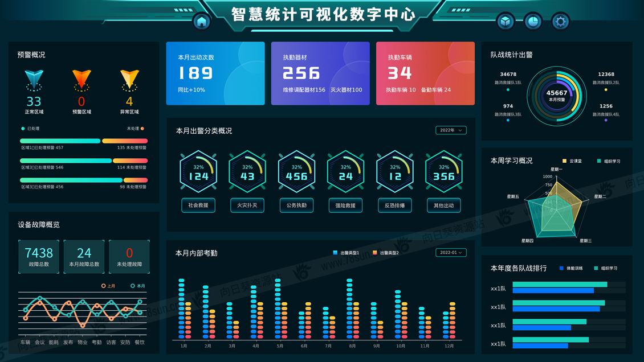This screenshot has width=644, height=362.
Task: Select the 火灾扑灭 category button
Action: 247,205
